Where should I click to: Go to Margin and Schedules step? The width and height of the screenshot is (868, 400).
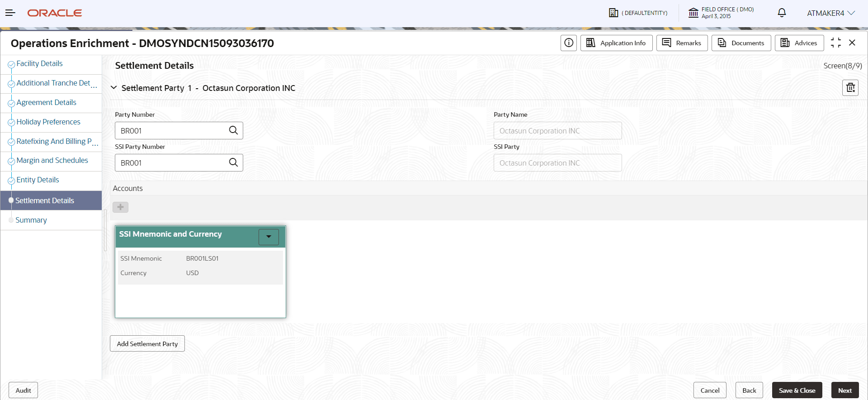(52, 161)
